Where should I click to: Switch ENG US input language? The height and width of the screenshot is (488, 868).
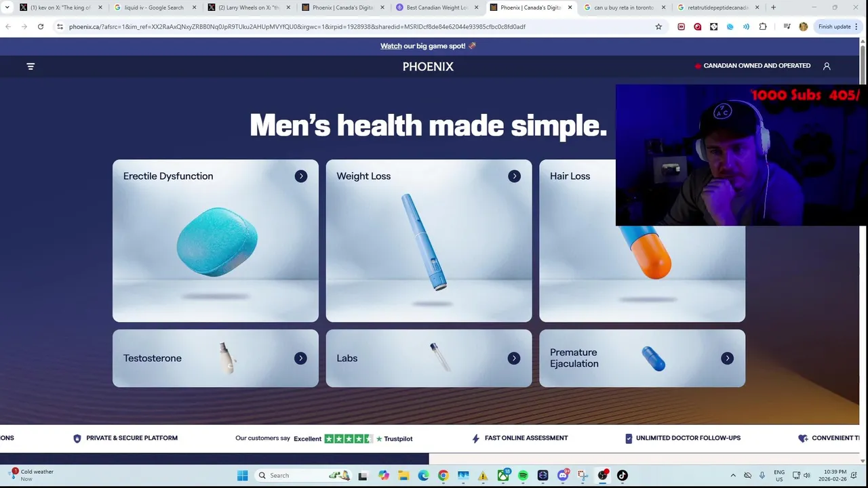tap(779, 475)
